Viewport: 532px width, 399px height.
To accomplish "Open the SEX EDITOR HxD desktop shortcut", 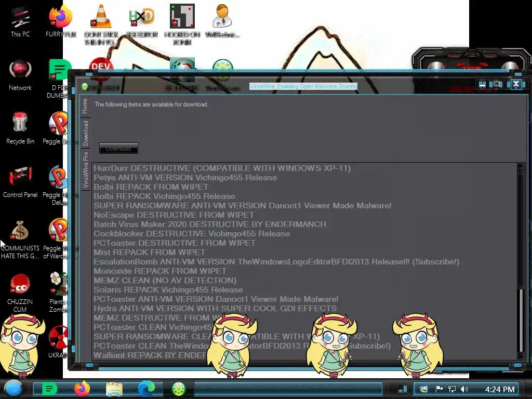I will click(142, 22).
